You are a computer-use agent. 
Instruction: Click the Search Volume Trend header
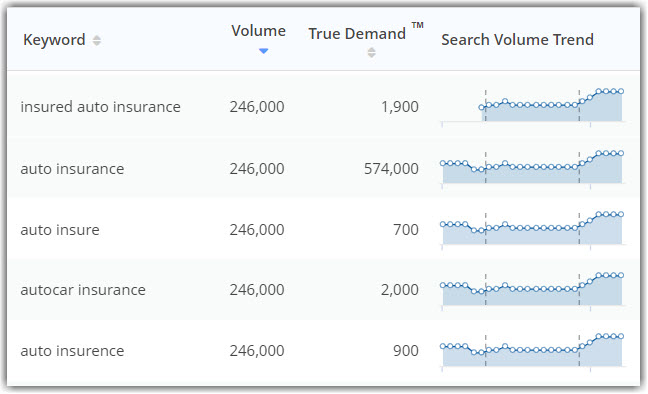[x=517, y=40]
